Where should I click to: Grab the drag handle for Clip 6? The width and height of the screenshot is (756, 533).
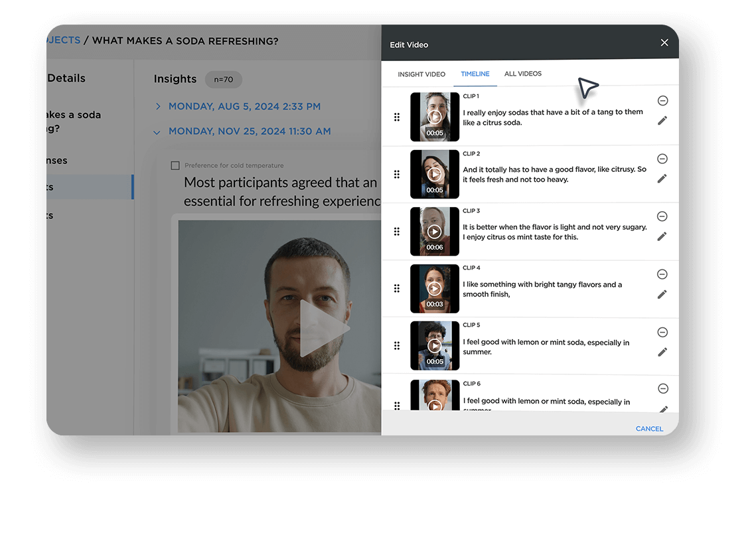397,406
